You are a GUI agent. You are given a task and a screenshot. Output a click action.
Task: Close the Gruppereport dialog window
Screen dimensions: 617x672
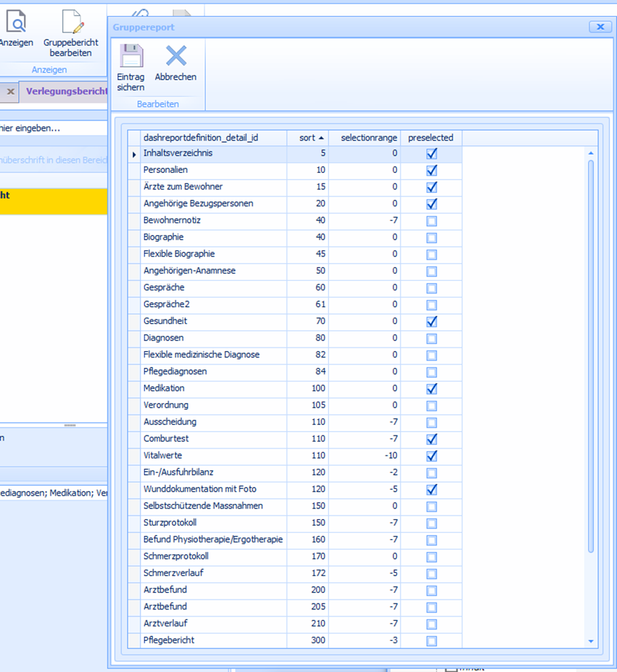(x=599, y=27)
